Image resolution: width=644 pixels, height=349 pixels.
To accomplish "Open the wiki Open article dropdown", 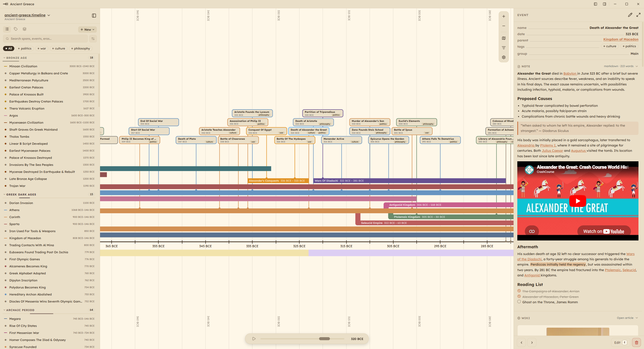I will (627, 318).
